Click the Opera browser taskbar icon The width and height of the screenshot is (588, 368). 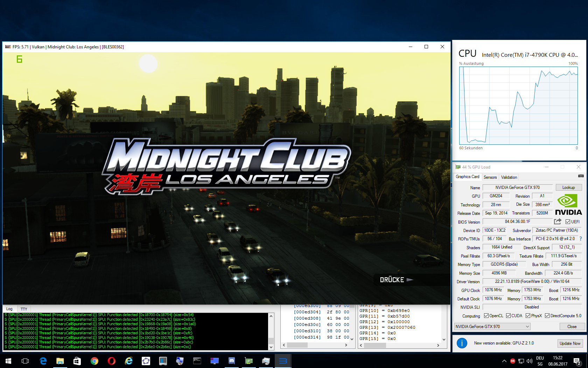[111, 361]
